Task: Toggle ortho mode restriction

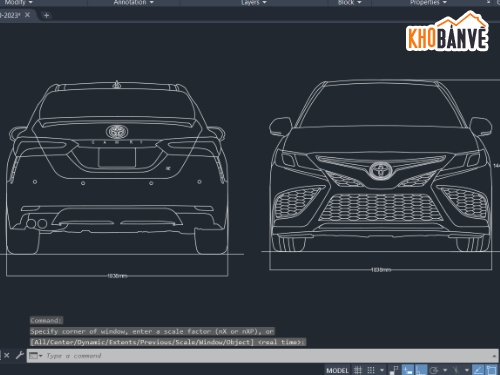Action: pos(421,370)
